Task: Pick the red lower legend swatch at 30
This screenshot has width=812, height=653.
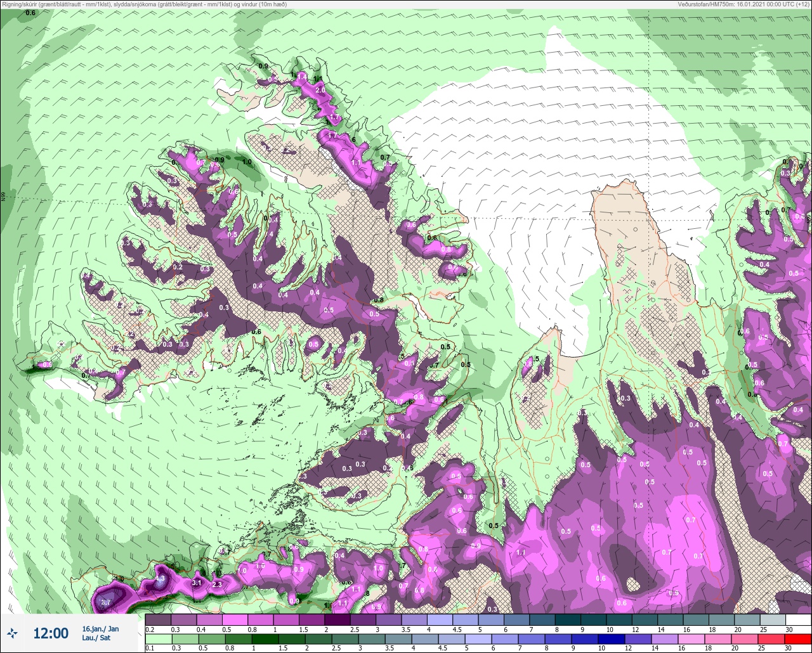Action: click(798, 639)
